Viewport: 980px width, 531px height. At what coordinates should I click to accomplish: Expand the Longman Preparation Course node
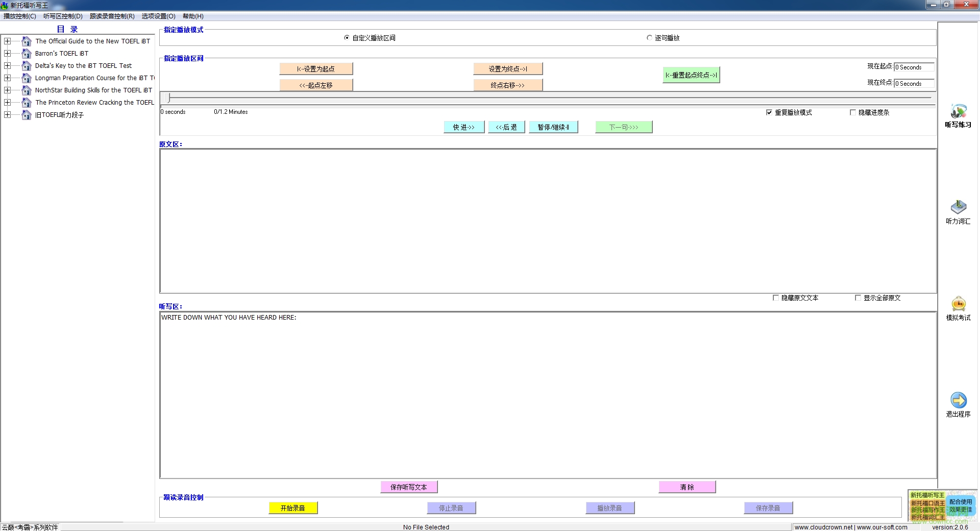(8, 78)
